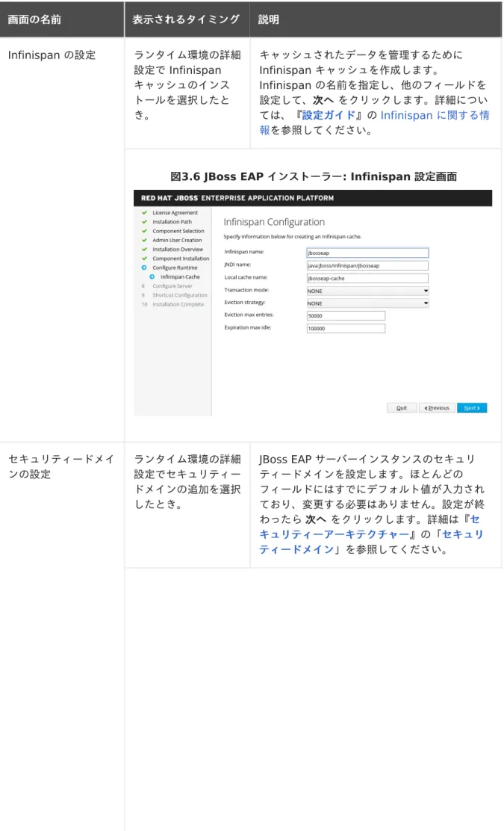Select the Configure Server step

tap(172, 286)
